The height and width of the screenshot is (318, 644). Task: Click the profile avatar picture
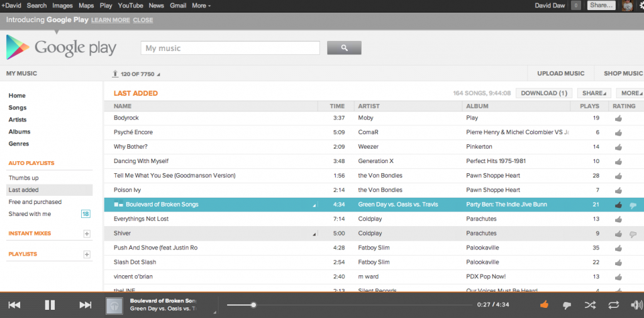coord(628,6)
